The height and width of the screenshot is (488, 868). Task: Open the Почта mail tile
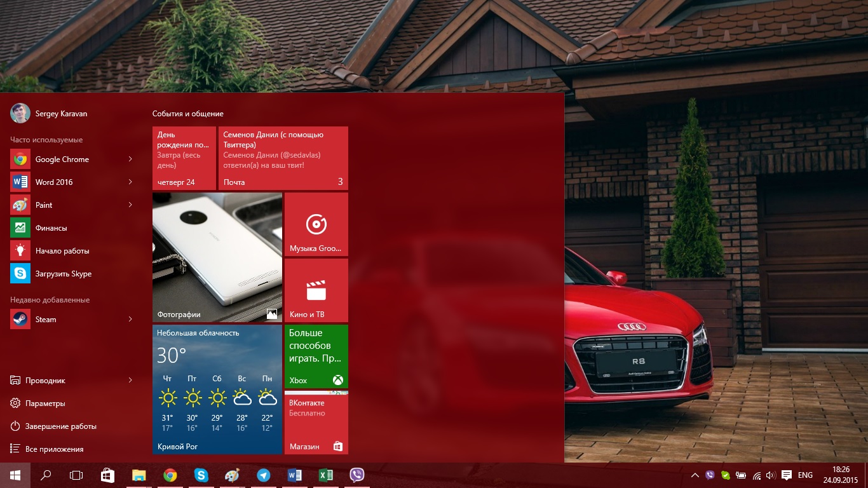[x=283, y=158]
